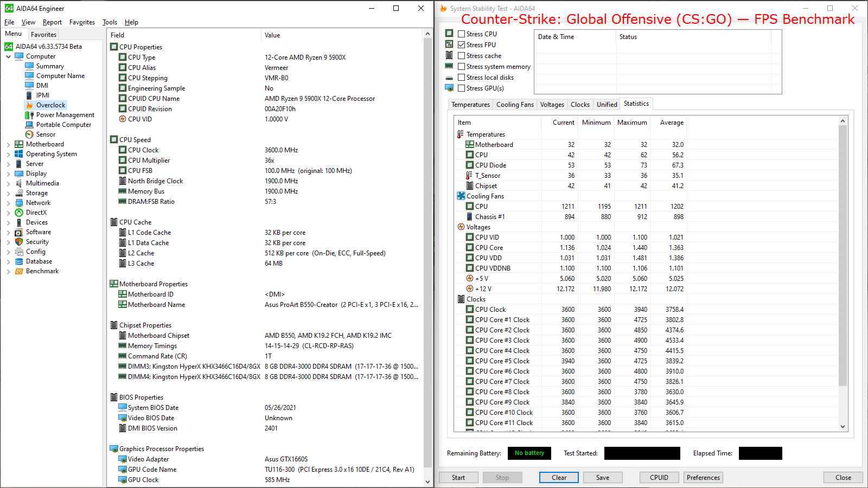The width and height of the screenshot is (868, 488).
Task: Click the Benchmark icon in the tree
Action: pos(19,271)
